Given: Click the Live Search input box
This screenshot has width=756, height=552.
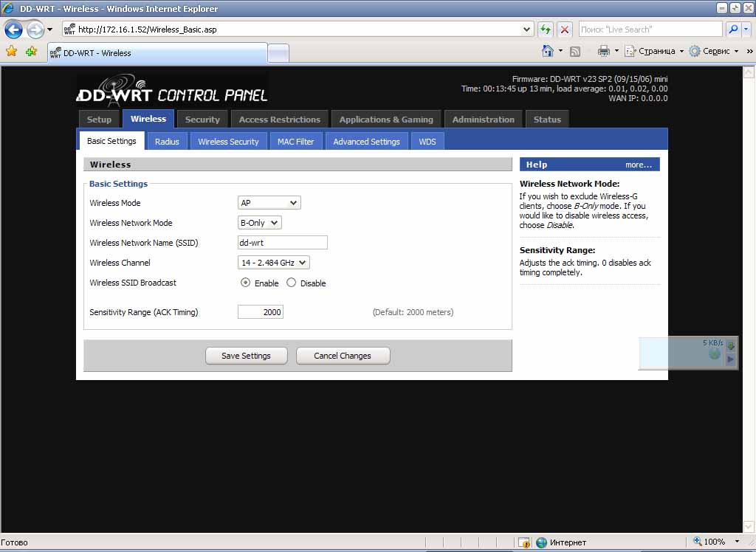Looking at the screenshot, I should [x=650, y=30].
